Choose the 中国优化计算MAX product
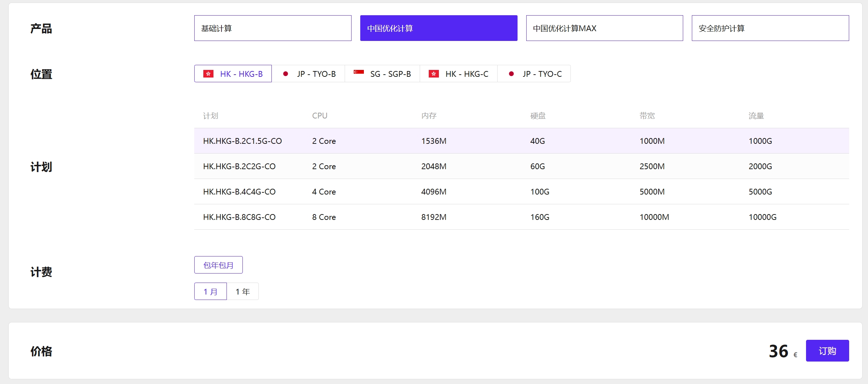The height and width of the screenshot is (384, 868). click(x=604, y=28)
